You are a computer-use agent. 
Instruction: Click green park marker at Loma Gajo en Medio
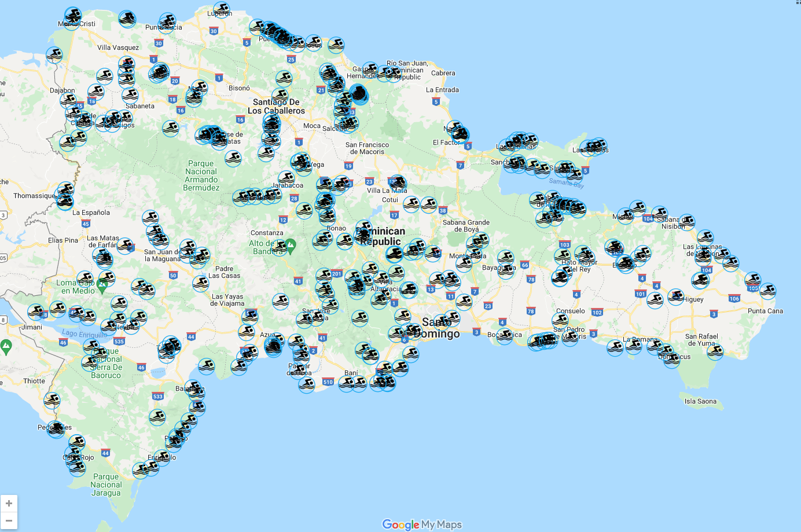(102, 286)
